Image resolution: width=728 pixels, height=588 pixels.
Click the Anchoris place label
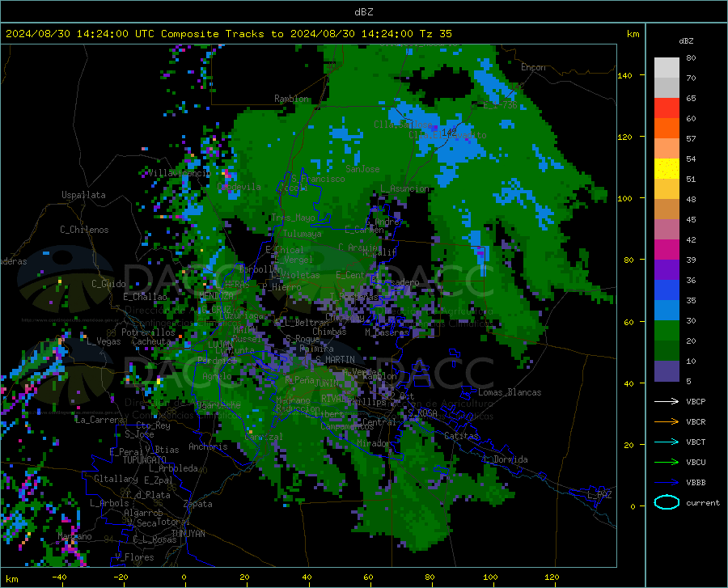coord(208,446)
